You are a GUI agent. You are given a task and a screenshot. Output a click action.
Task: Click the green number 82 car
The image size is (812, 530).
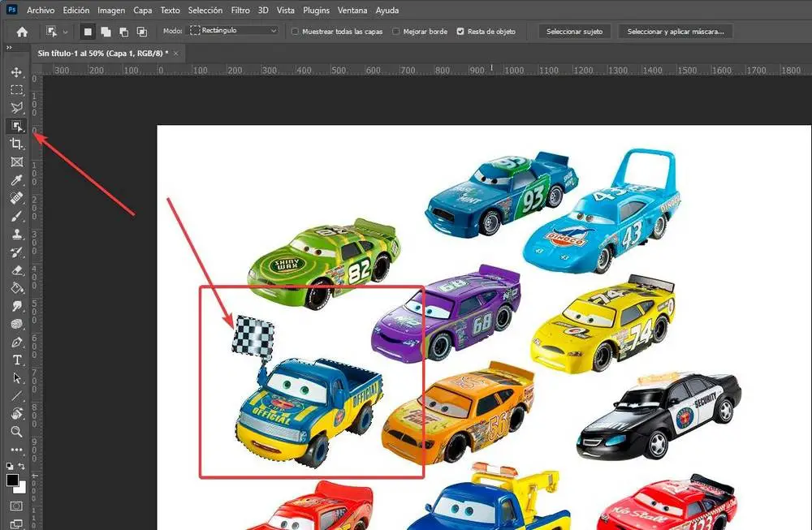(x=324, y=263)
